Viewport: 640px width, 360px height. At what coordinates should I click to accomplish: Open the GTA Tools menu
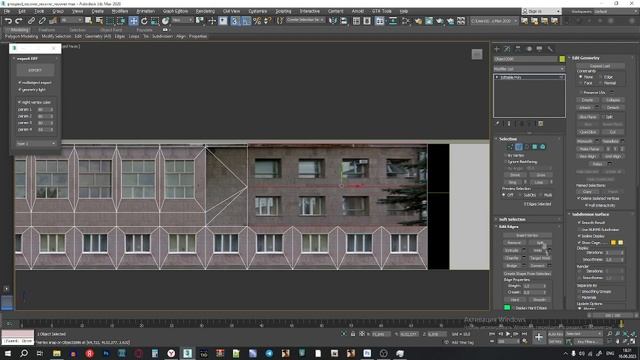pos(382,11)
